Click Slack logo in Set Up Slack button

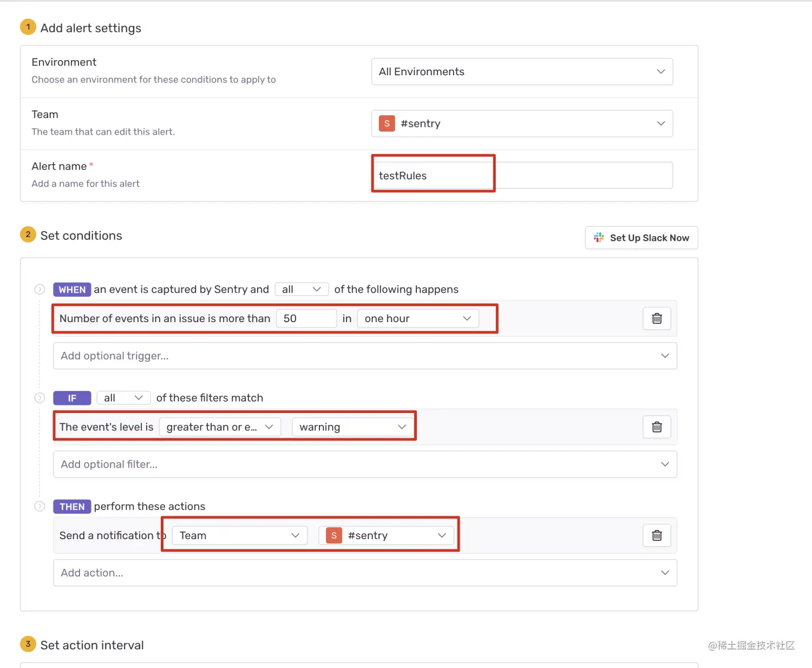[x=599, y=238]
